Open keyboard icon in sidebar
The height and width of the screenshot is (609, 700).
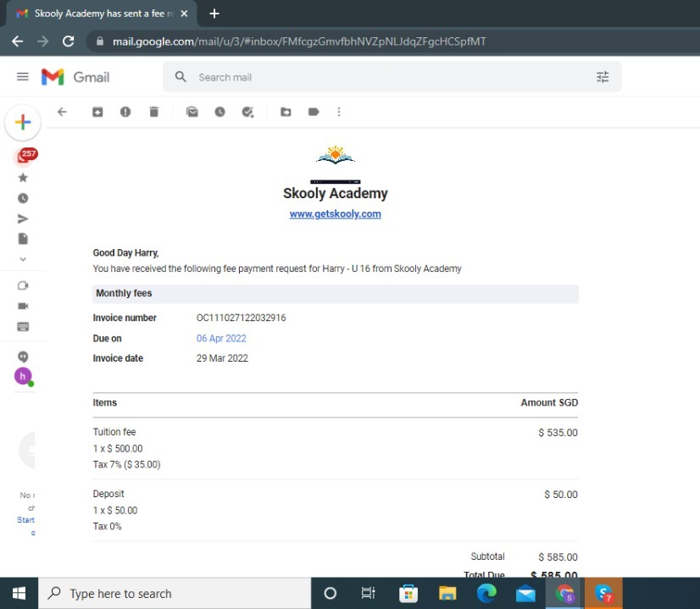(x=23, y=327)
